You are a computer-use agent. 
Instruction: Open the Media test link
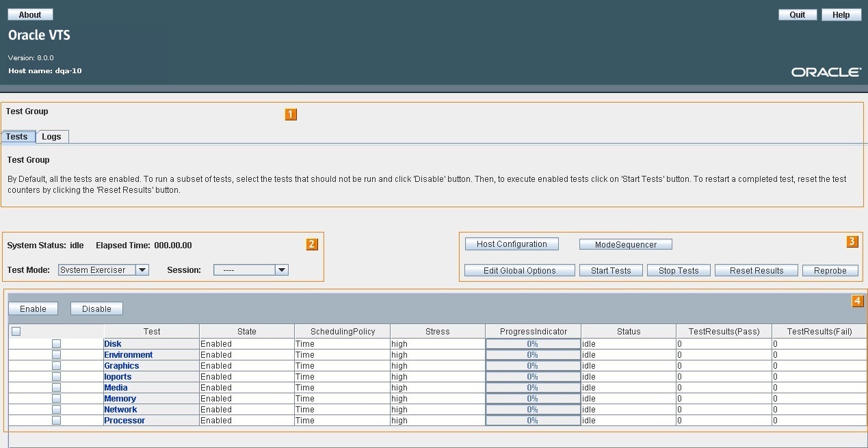[x=116, y=388]
